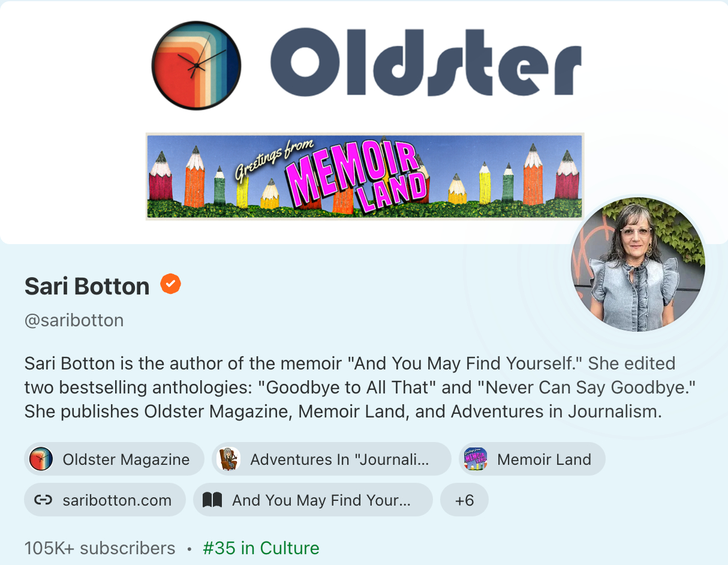Open the Memoir Land publication chip
Image resolution: width=728 pixels, height=565 pixels.
coord(532,459)
